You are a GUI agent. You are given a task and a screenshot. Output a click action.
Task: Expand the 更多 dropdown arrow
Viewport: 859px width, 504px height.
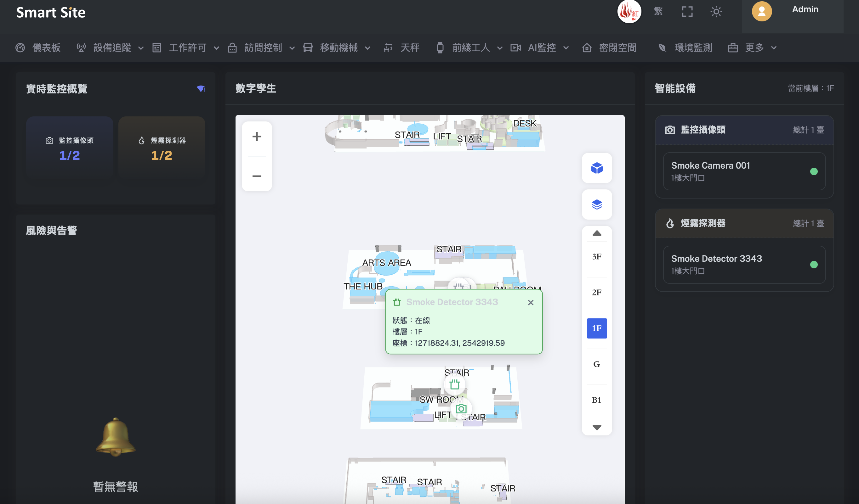[x=774, y=48]
